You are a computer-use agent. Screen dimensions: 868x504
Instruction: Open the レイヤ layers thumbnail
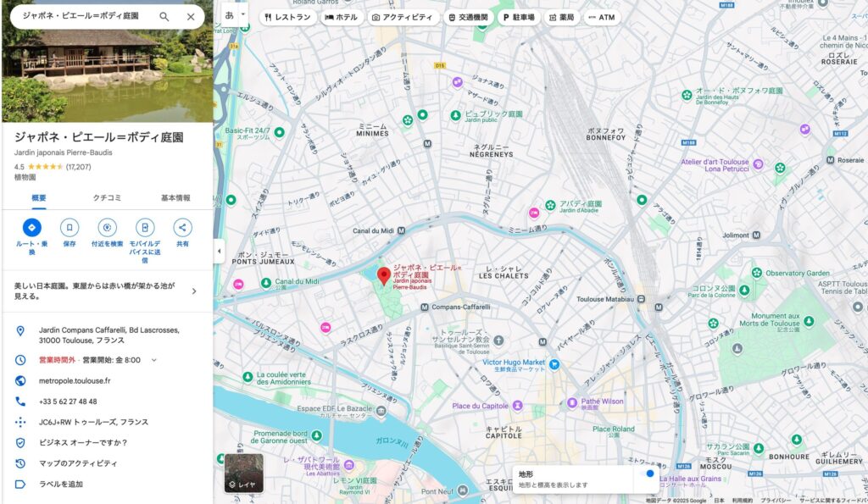point(243,473)
